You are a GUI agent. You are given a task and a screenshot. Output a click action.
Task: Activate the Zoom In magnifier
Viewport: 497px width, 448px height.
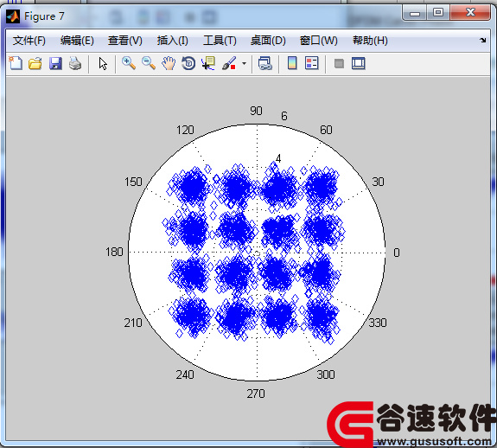tap(129, 63)
